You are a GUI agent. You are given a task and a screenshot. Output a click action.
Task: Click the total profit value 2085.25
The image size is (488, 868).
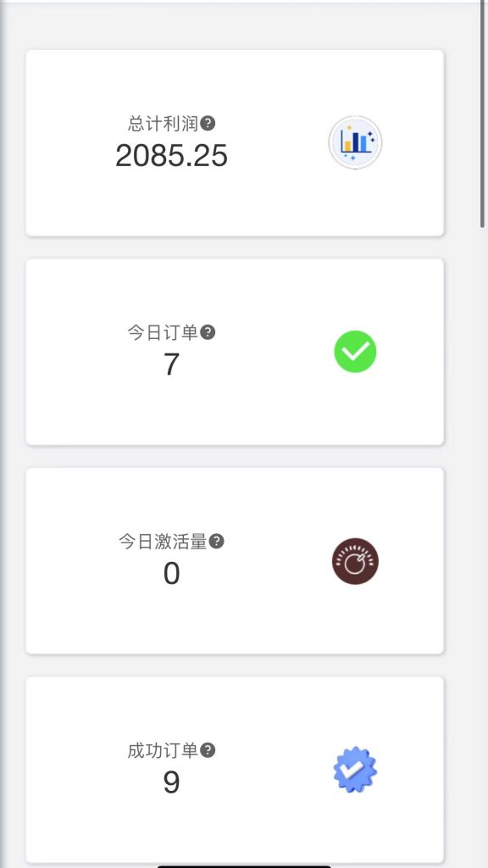click(172, 156)
